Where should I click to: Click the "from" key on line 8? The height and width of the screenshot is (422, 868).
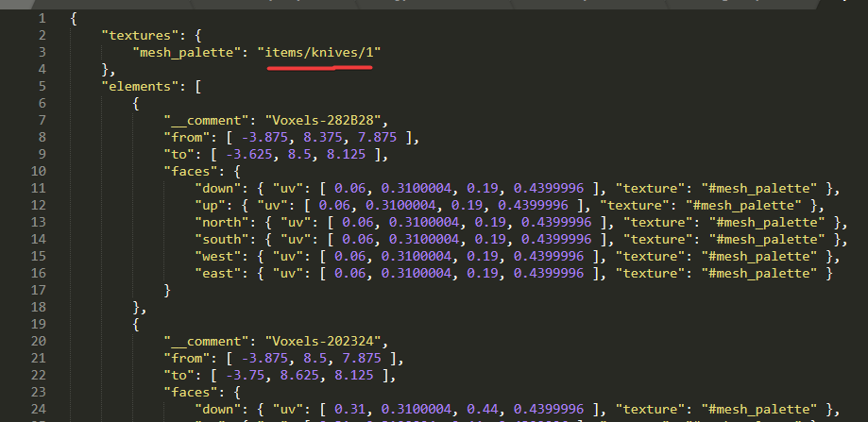[x=187, y=137]
